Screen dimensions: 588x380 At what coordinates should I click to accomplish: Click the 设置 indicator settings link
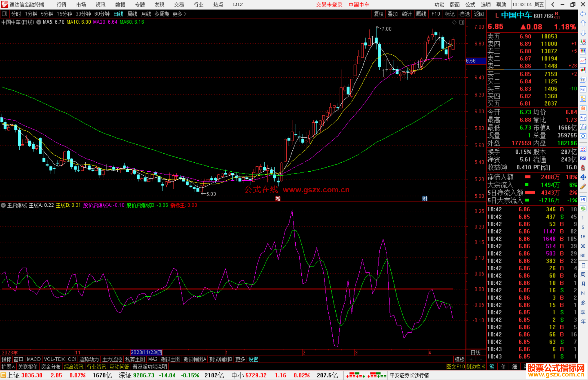[x=253, y=359]
